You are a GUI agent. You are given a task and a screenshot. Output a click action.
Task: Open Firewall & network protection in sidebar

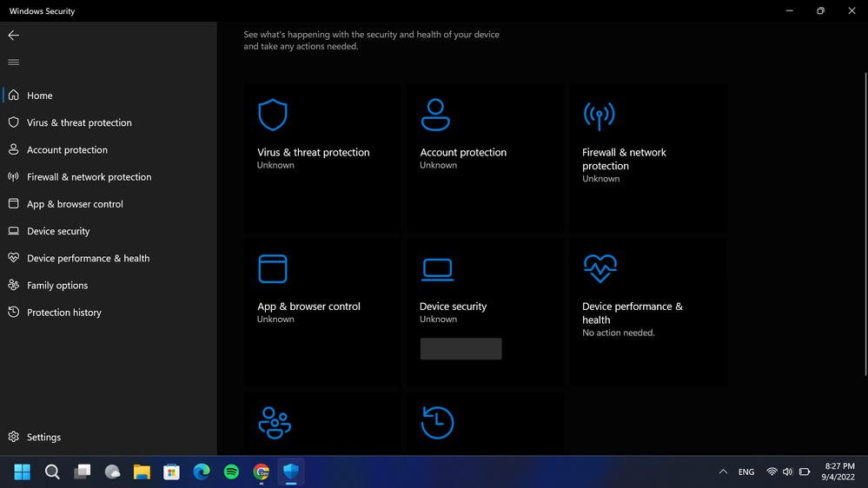point(109,176)
